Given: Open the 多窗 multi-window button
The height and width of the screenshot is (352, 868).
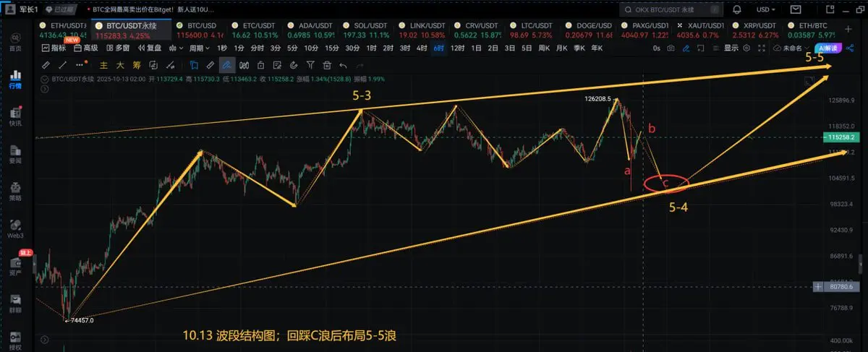Looking at the screenshot, I should pyautogui.click(x=119, y=48).
